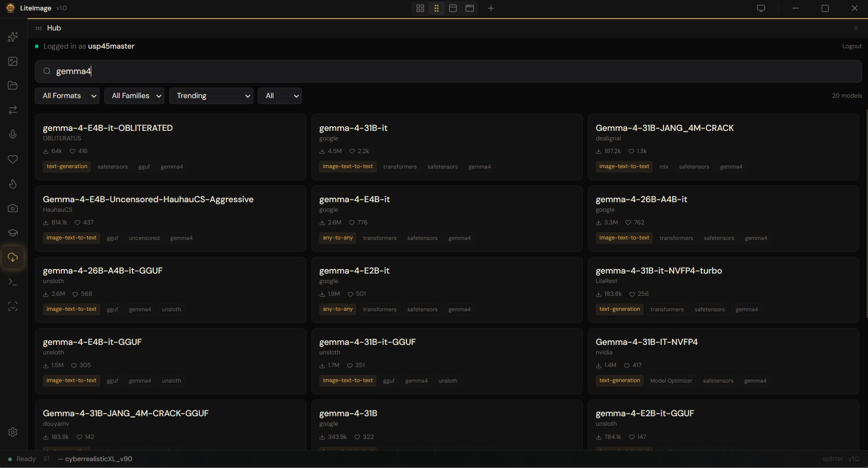Open a new tab with plus button
Screen dimensions: 868x468
tap(491, 8)
